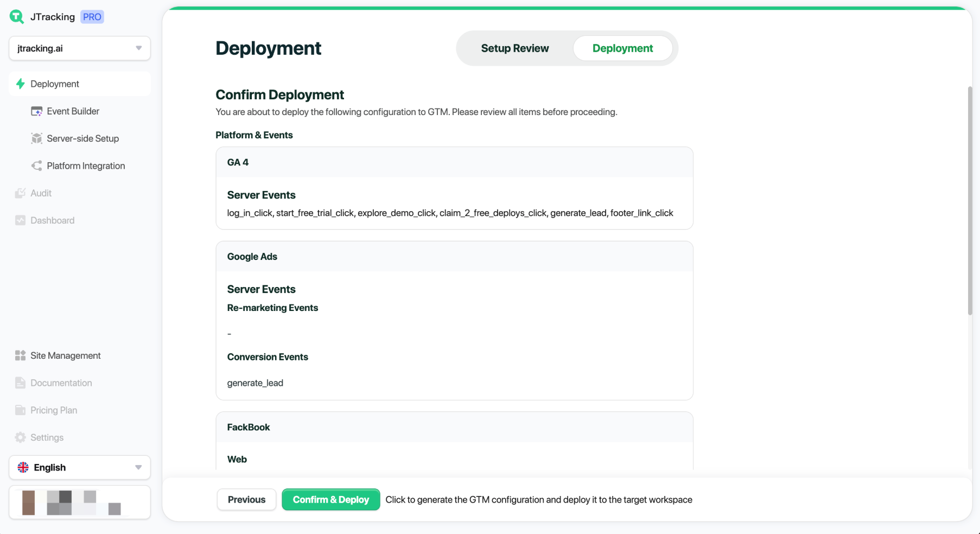Screen dimensions: 980x534
Task: Open the Documentation link in sidebar
Action: (61, 383)
